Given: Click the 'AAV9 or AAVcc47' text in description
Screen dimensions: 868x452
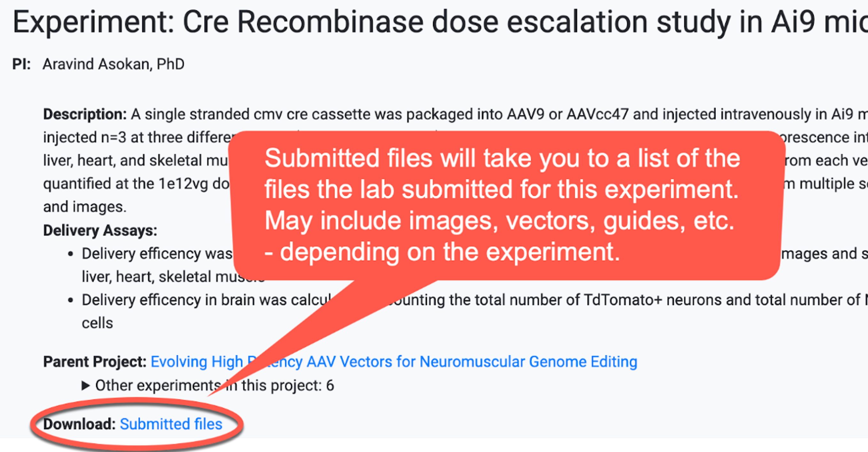Looking at the screenshot, I should click(x=568, y=114).
